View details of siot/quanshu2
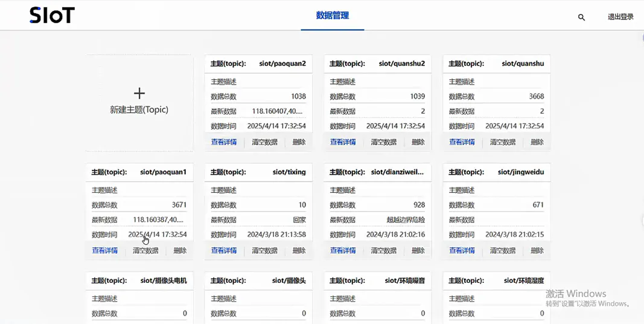This screenshot has height=324, width=644. 343,142
